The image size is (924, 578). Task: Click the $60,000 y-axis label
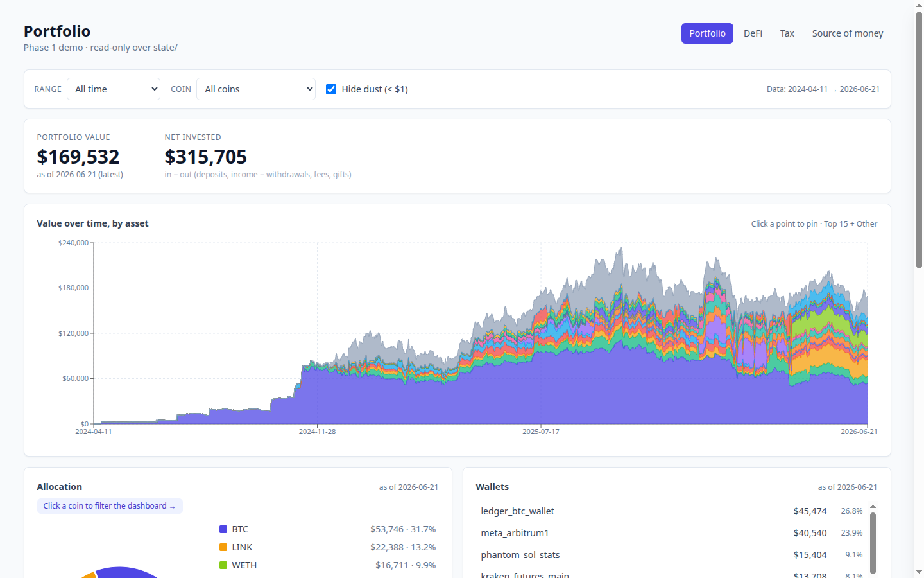(75, 378)
